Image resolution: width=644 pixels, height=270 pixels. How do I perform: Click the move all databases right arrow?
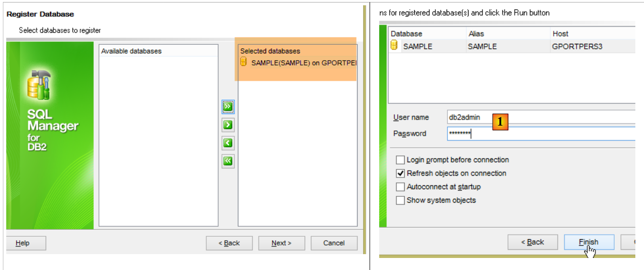[228, 106]
